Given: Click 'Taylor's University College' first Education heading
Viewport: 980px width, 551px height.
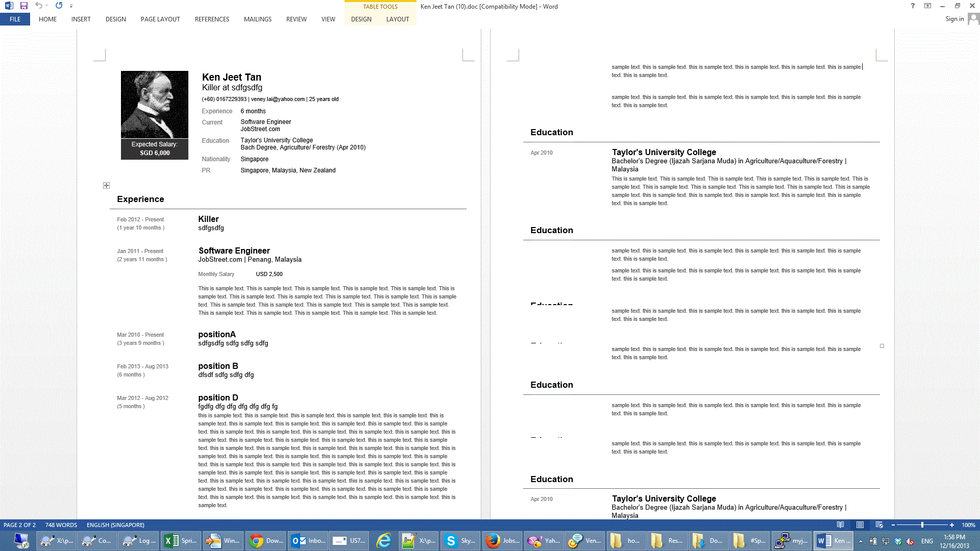Looking at the screenshot, I should pyautogui.click(x=664, y=152).
